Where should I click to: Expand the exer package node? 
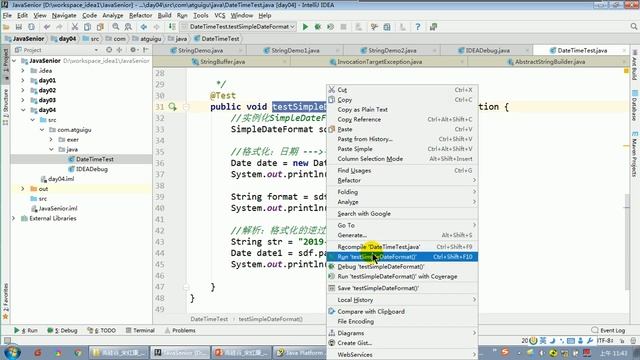click(x=51, y=140)
